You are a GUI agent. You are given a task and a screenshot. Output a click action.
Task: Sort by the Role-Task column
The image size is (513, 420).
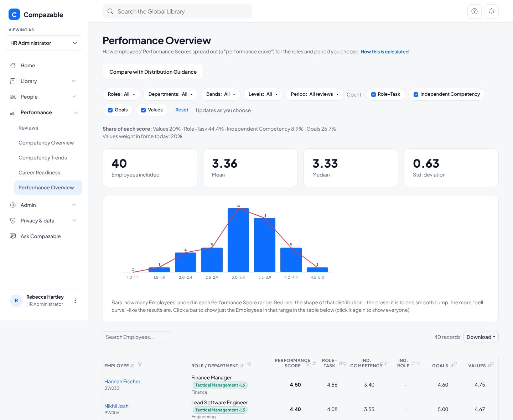pyautogui.click(x=340, y=363)
